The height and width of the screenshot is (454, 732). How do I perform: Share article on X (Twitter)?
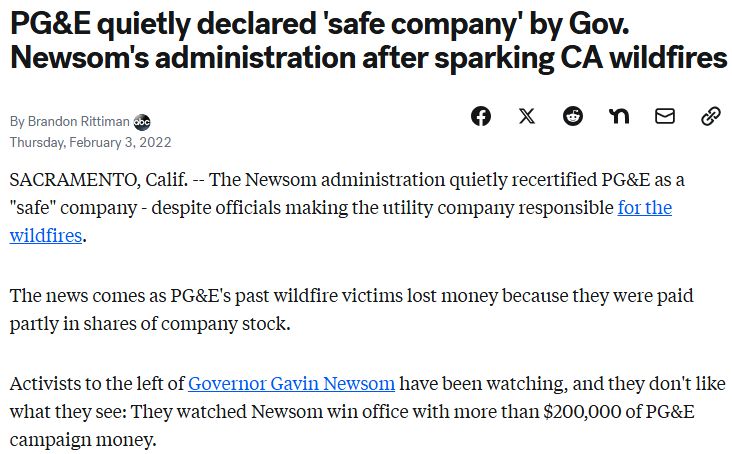pos(527,116)
